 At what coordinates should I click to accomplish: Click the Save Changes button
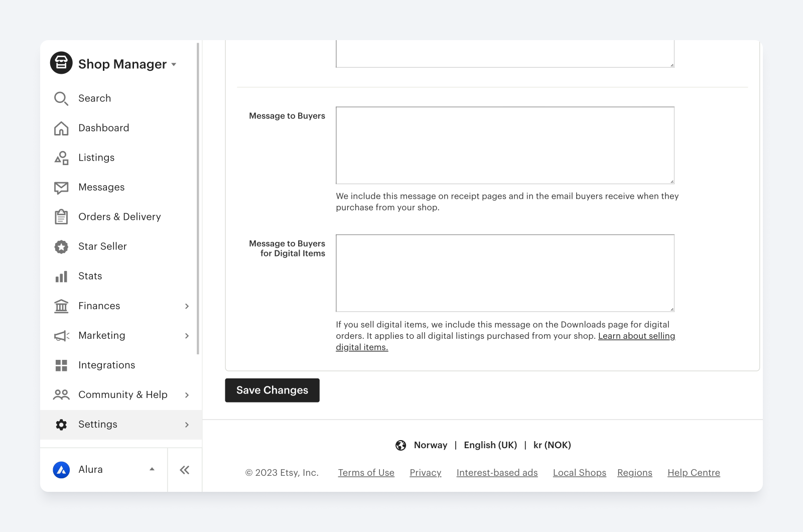pos(272,390)
